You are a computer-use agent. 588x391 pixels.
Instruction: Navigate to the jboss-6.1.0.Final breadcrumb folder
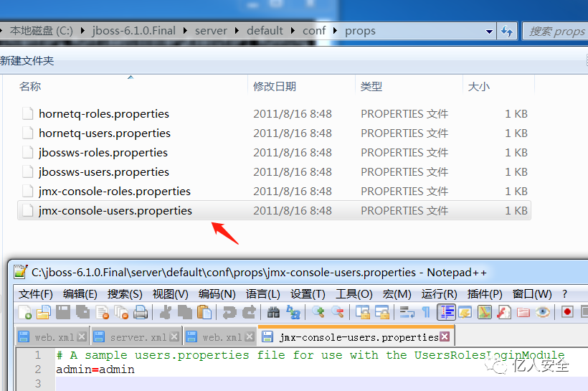pos(134,31)
